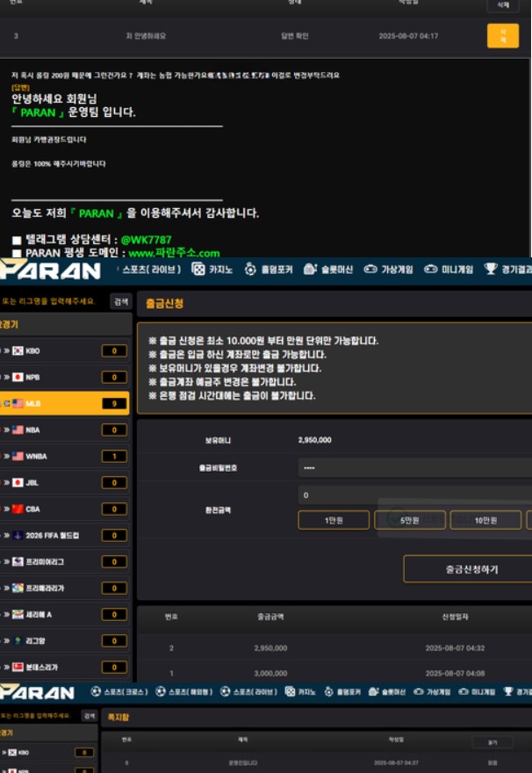Select the 10만원 amount button
The height and width of the screenshot is (773, 532).
point(485,520)
